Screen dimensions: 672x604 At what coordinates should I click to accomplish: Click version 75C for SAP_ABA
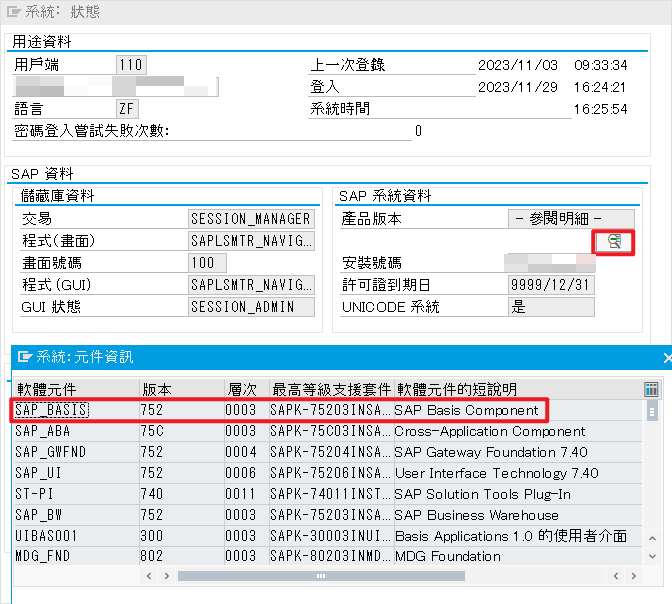(x=182, y=431)
